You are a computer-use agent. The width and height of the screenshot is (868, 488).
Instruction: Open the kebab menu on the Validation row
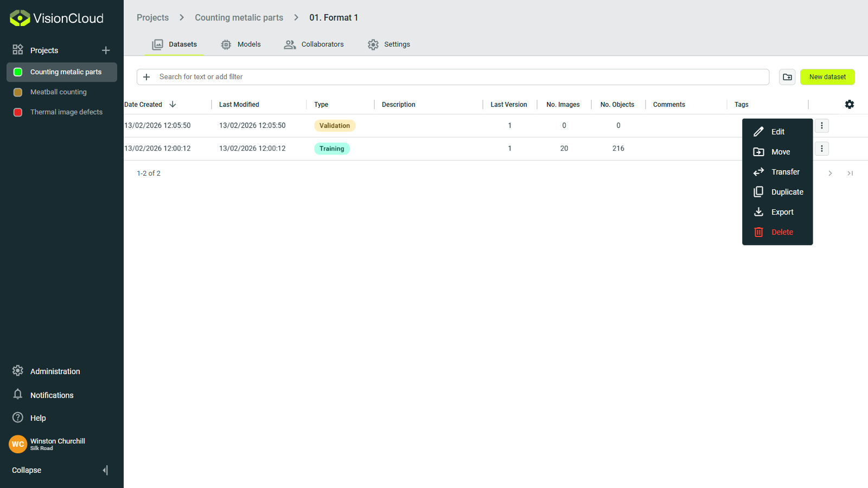[x=821, y=125]
